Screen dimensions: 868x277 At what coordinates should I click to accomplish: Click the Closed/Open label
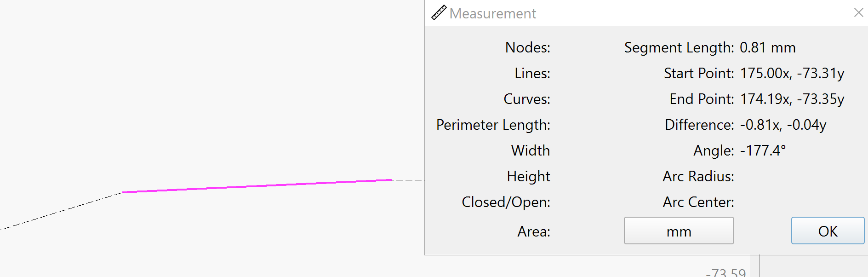point(506,202)
